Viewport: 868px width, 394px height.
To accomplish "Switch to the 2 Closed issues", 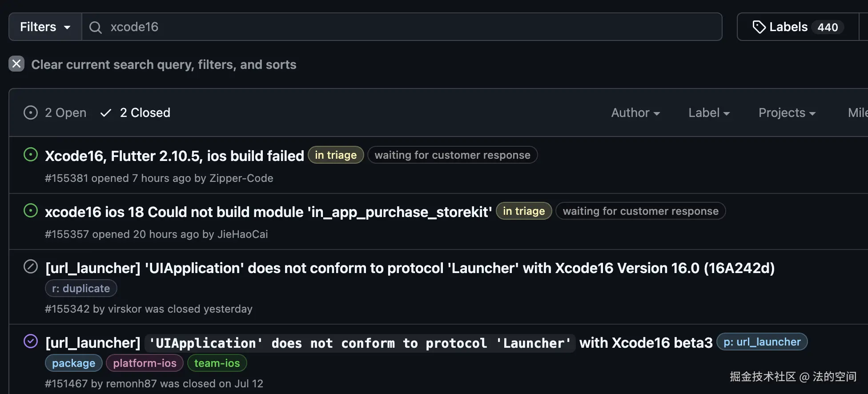I will [145, 113].
